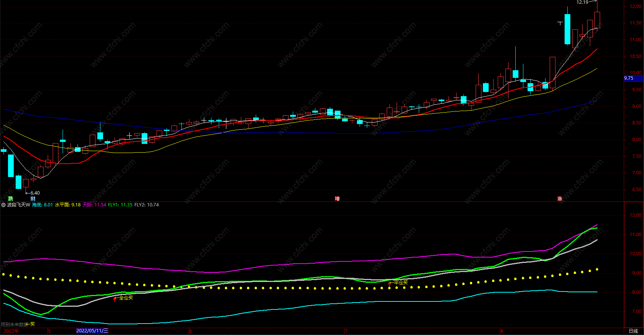The image size is (644, 335).
Task: Click month 7 marker on time axis
Action: click(346, 331)
